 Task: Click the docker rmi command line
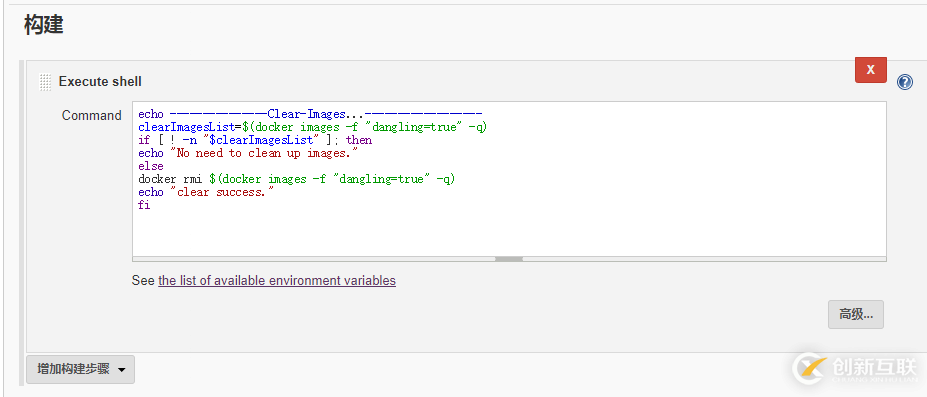click(297, 179)
